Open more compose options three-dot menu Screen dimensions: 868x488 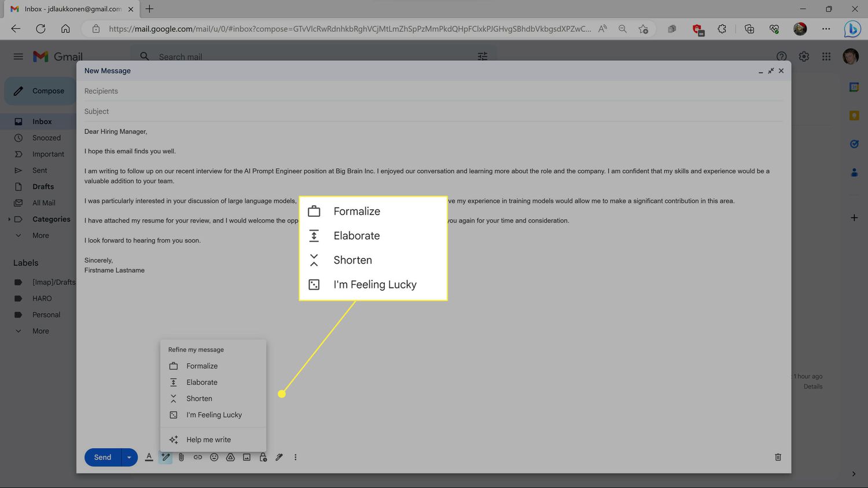pyautogui.click(x=295, y=457)
